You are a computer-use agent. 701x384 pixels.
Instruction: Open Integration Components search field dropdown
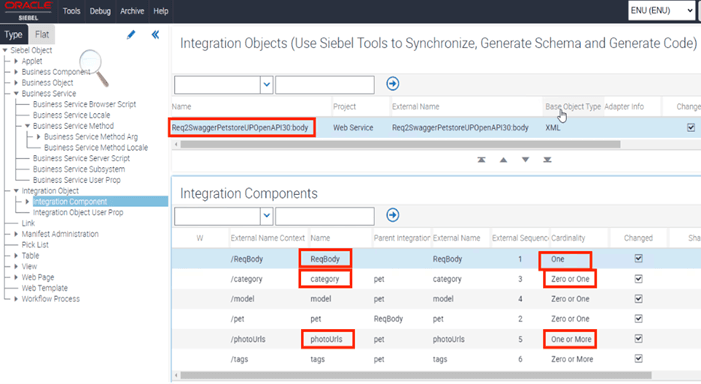pyautogui.click(x=266, y=216)
